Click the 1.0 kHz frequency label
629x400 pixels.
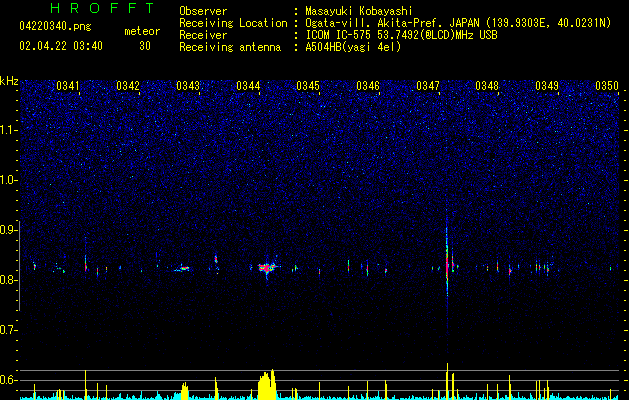8,180
